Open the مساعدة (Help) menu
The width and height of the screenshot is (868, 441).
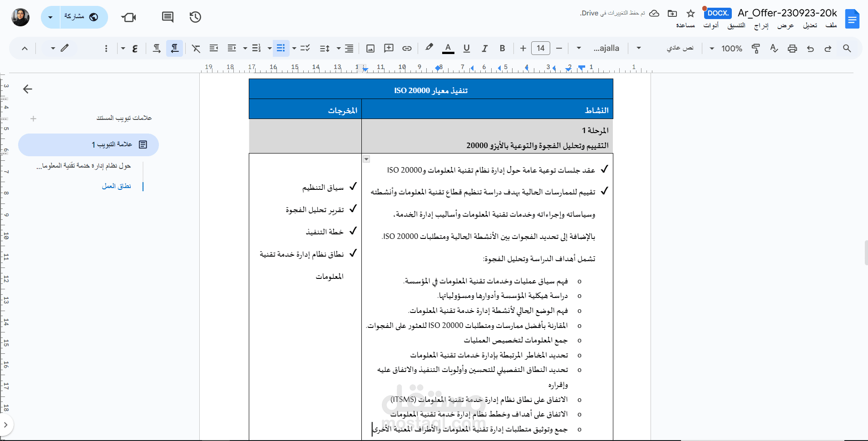coord(686,25)
